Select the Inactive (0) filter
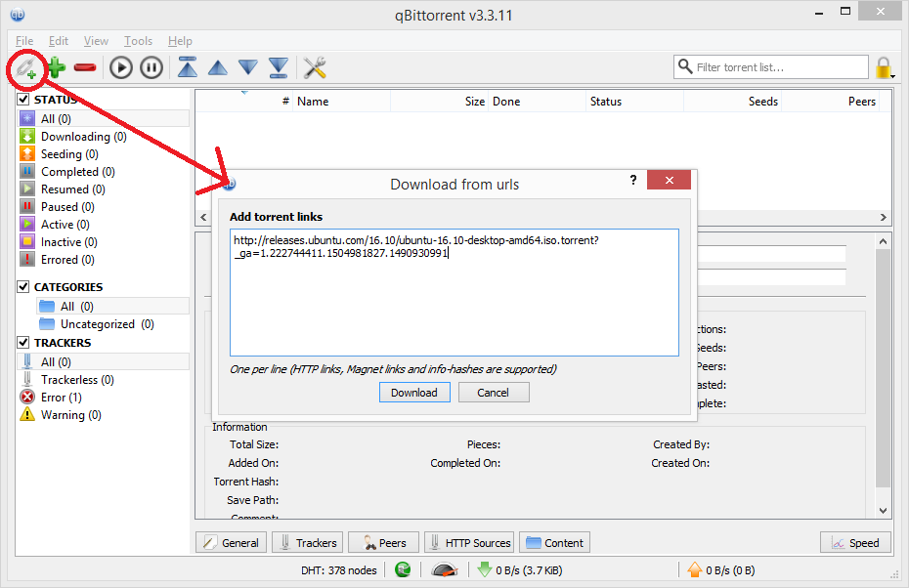Image resolution: width=909 pixels, height=588 pixels. [x=104, y=242]
